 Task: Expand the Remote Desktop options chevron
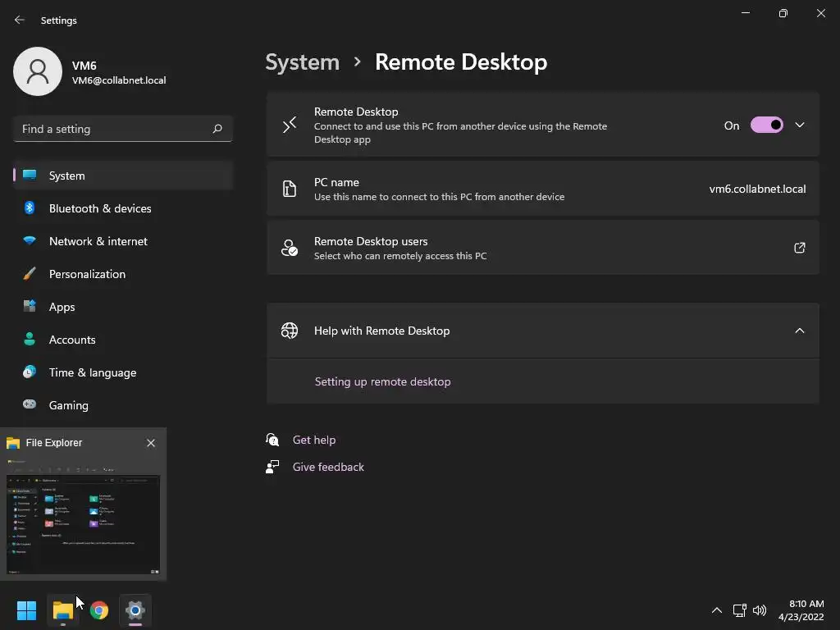pyautogui.click(x=800, y=126)
